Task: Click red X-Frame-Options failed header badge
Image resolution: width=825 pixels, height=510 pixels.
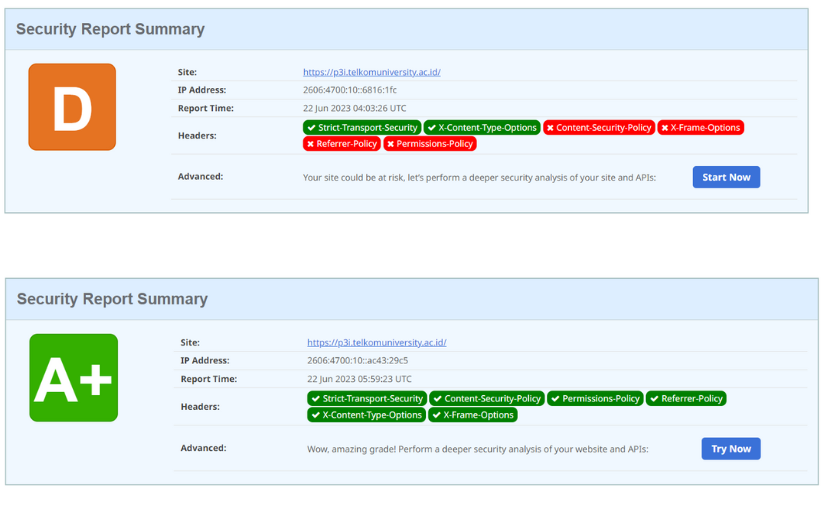Action: point(700,128)
